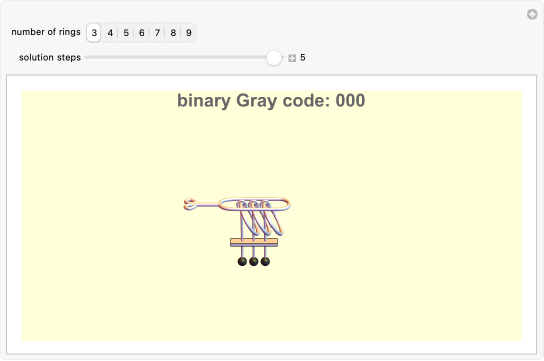Switch number of rings to 8
Image resolution: width=544 pixels, height=361 pixels.
pyautogui.click(x=173, y=33)
